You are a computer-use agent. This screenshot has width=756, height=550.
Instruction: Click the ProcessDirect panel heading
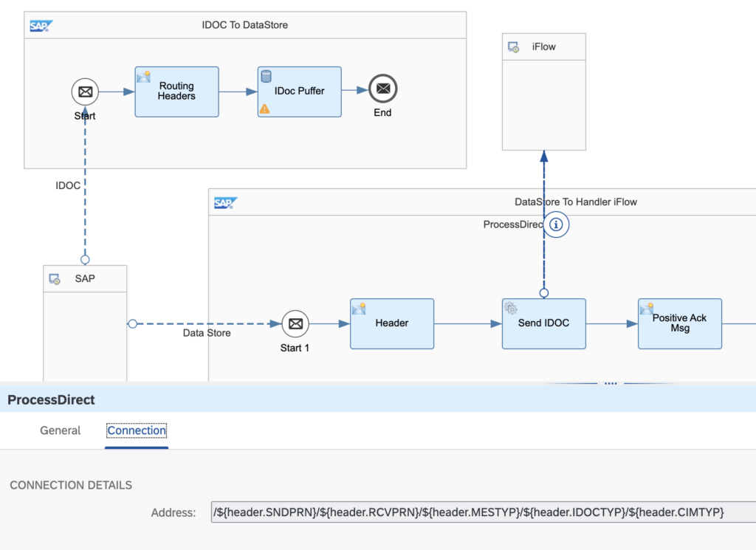51,399
